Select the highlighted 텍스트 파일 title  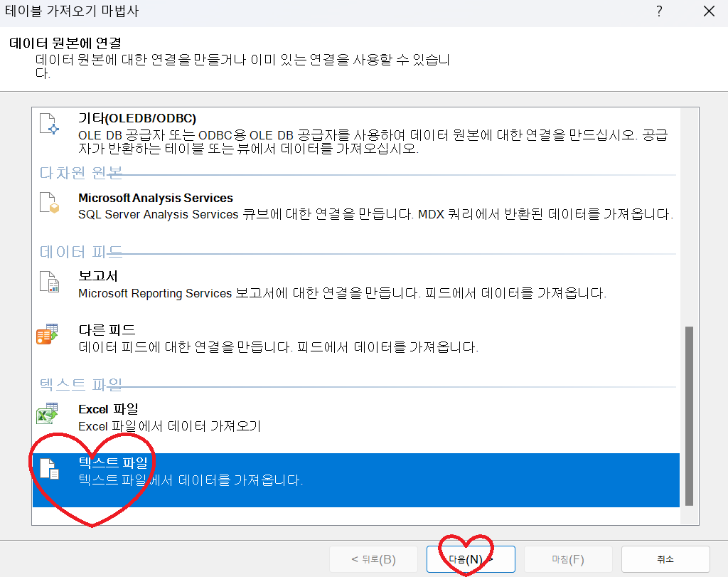(x=113, y=462)
